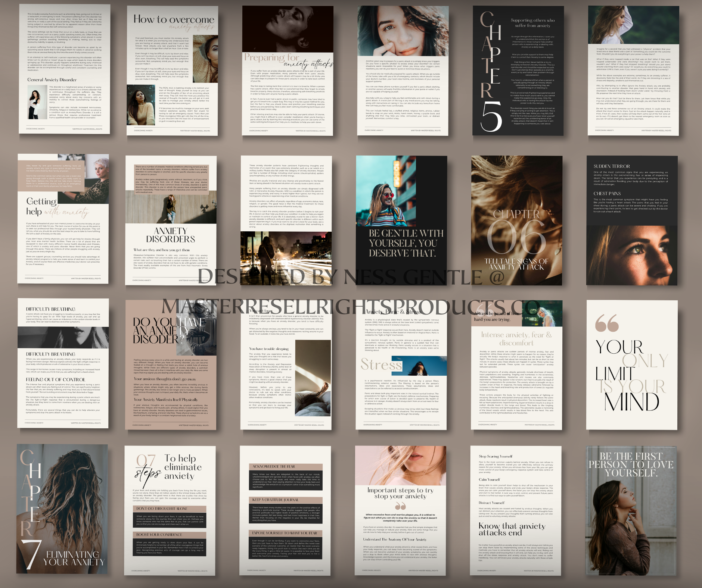Select the large 'Stress' heading
The width and height of the screenshot is (702, 588).
tap(381, 365)
